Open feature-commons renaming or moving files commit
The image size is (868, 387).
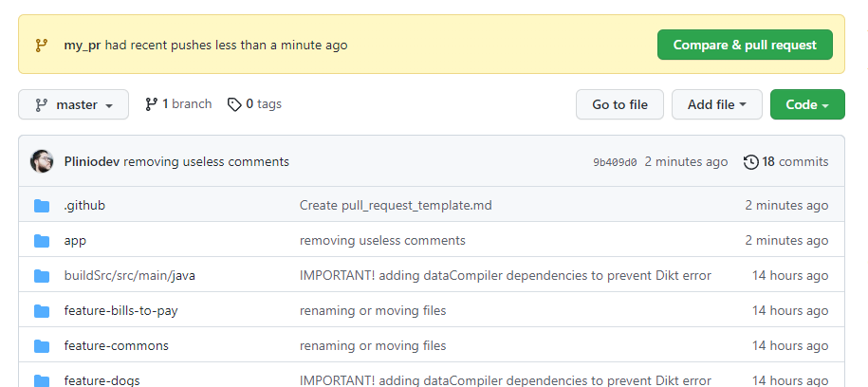pyautogui.click(x=373, y=345)
